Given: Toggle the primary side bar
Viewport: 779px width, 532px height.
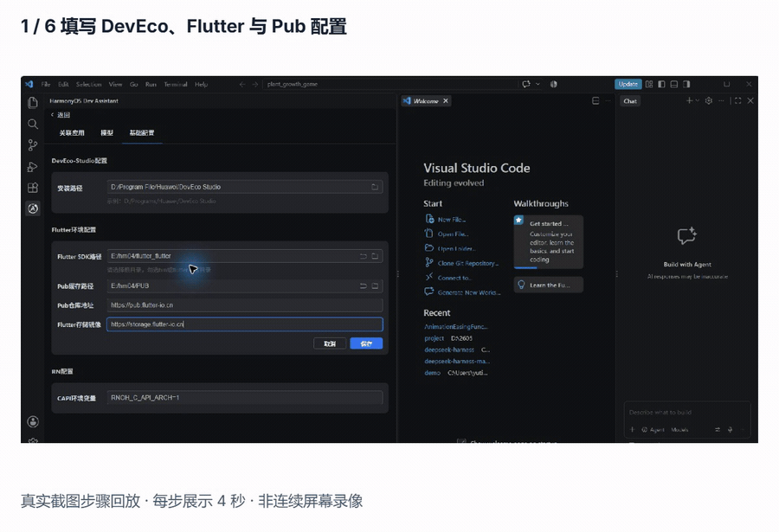Looking at the screenshot, I should pos(661,85).
